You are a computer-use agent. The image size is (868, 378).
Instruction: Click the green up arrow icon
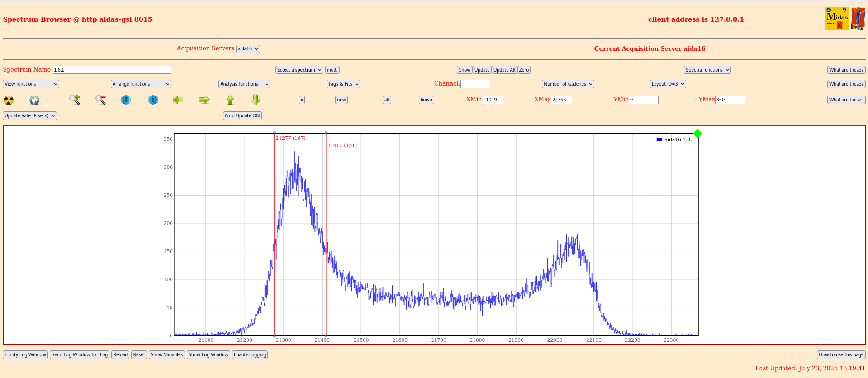click(x=230, y=100)
